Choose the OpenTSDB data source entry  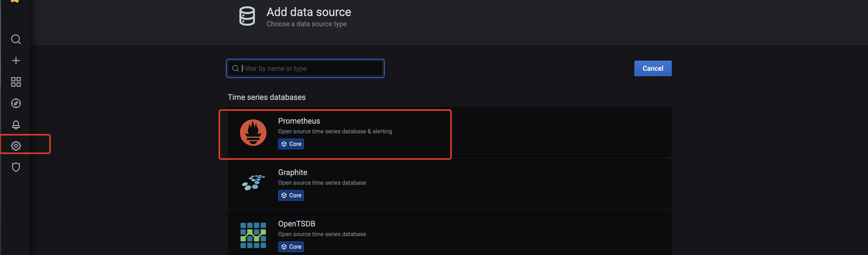pos(450,232)
